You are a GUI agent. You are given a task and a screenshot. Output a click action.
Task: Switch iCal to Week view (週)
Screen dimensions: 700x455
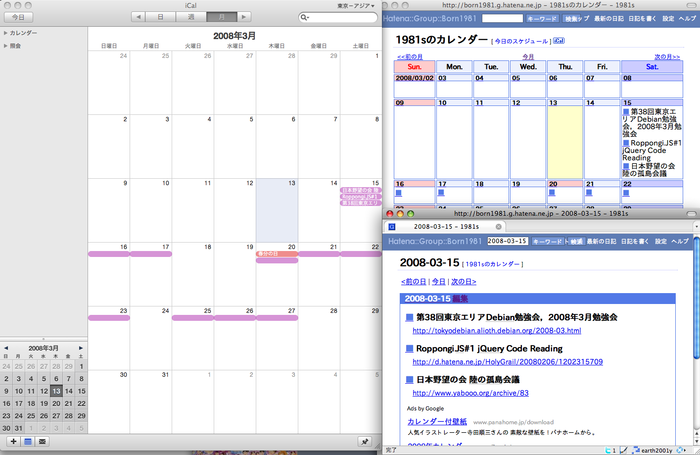pyautogui.click(x=191, y=17)
